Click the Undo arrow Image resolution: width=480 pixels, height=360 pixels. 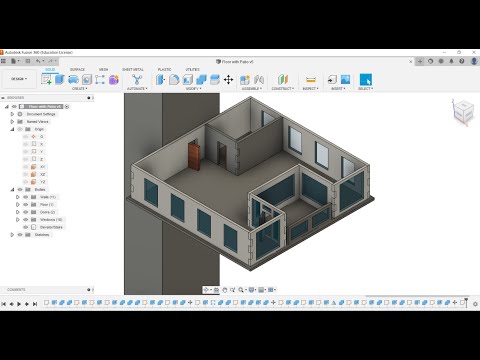pos(38,61)
